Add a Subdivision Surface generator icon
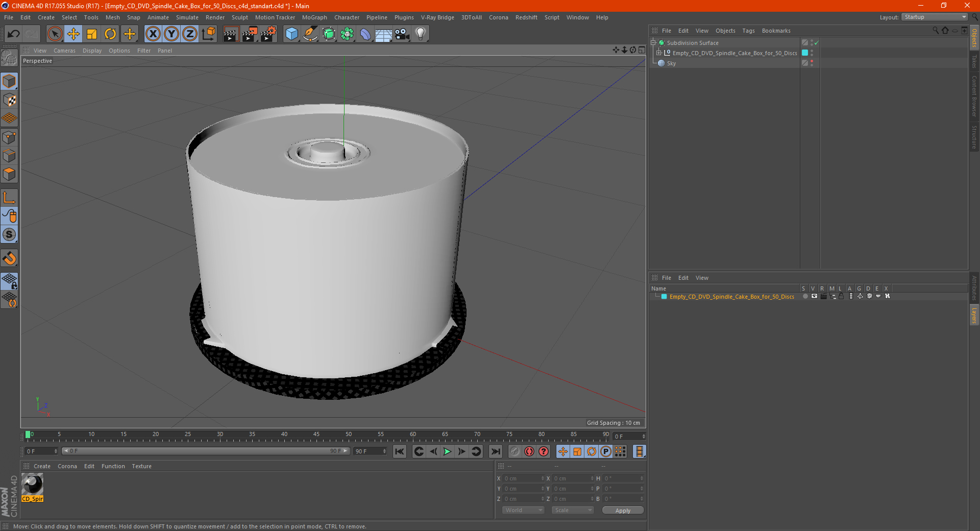 click(x=329, y=34)
